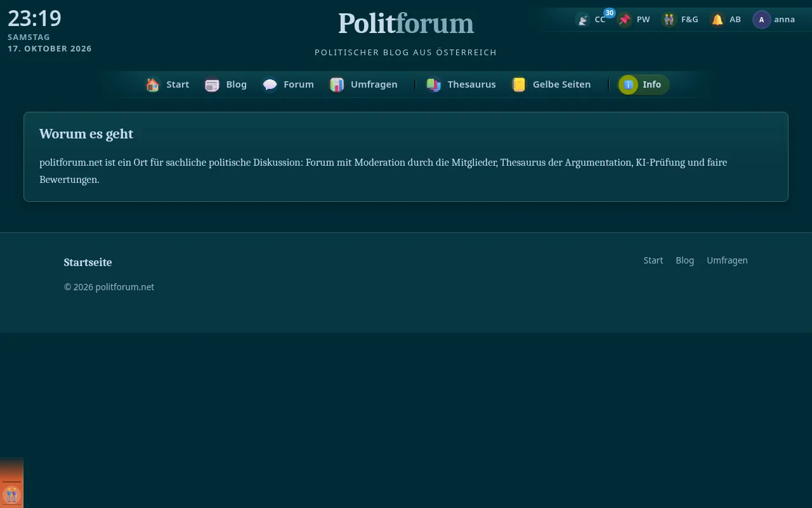Viewport: 812px width, 508px height.
Task: Open the Start page via its house icon
Action: click(153, 84)
